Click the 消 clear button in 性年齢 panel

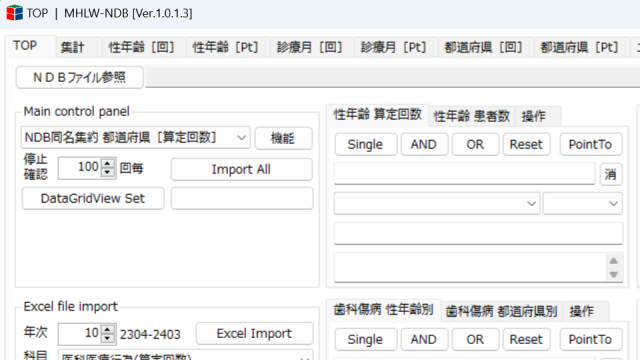(611, 174)
